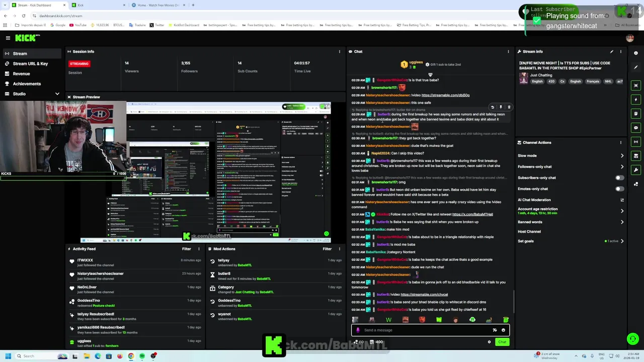Screen dimensions: 644x362
Task: Open Chat panel options menu
Action: [508, 52]
